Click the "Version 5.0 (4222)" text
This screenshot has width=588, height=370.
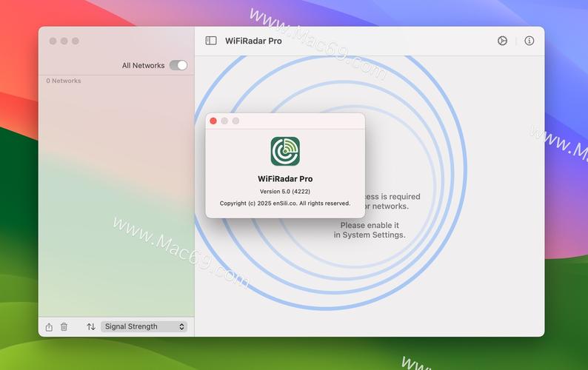point(285,191)
